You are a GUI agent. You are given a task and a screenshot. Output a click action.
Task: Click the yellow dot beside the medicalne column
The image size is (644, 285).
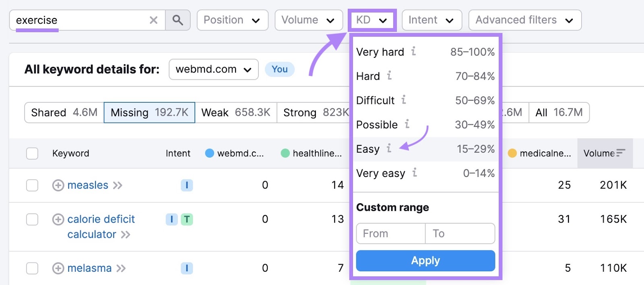512,153
